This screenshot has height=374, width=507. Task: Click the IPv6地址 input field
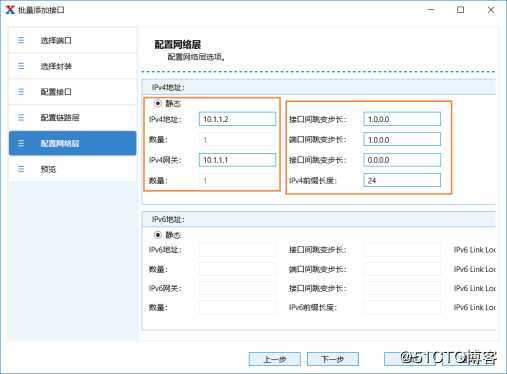[x=237, y=250]
